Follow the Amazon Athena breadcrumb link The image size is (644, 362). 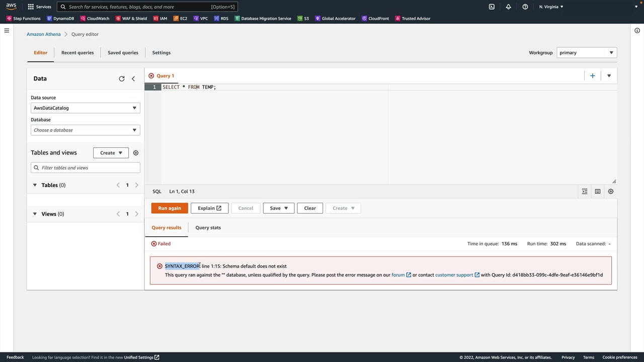click(x=44, y=34)
